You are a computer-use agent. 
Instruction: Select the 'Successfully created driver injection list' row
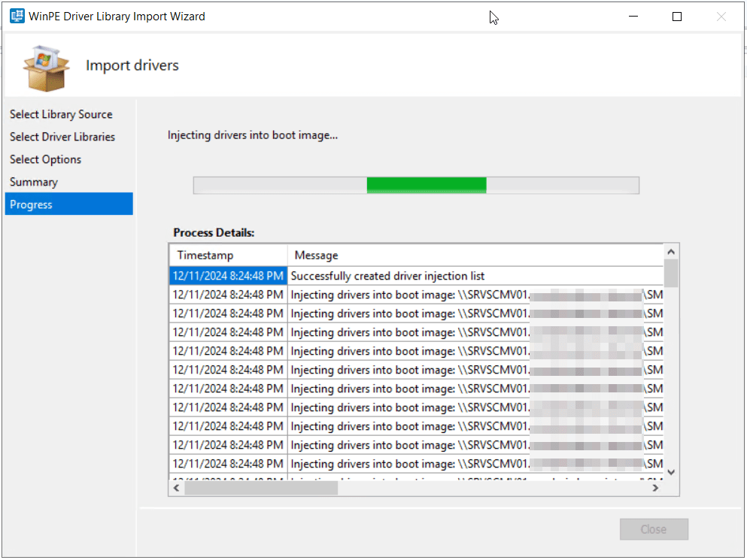(x=387, y=276)
